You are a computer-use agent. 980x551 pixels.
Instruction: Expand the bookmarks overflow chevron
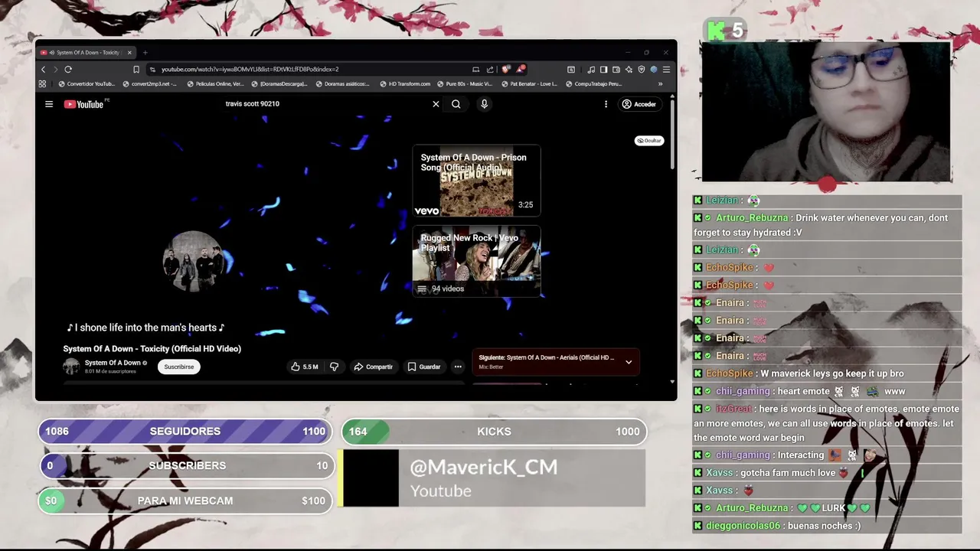(x=661, y=84)
